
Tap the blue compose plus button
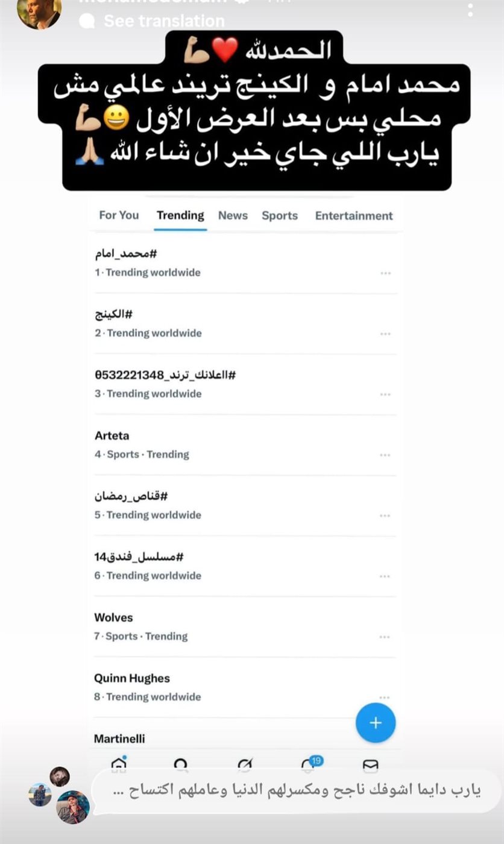375,722
